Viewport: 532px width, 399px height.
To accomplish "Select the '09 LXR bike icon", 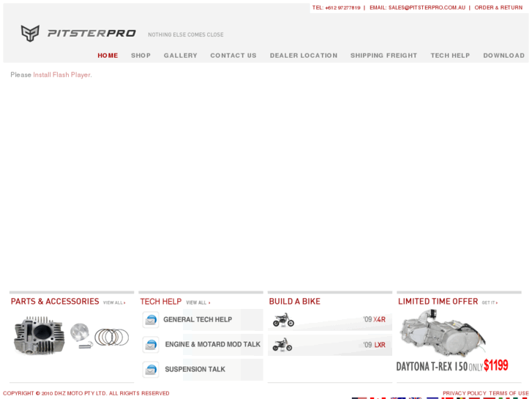I will pos(282,344).
